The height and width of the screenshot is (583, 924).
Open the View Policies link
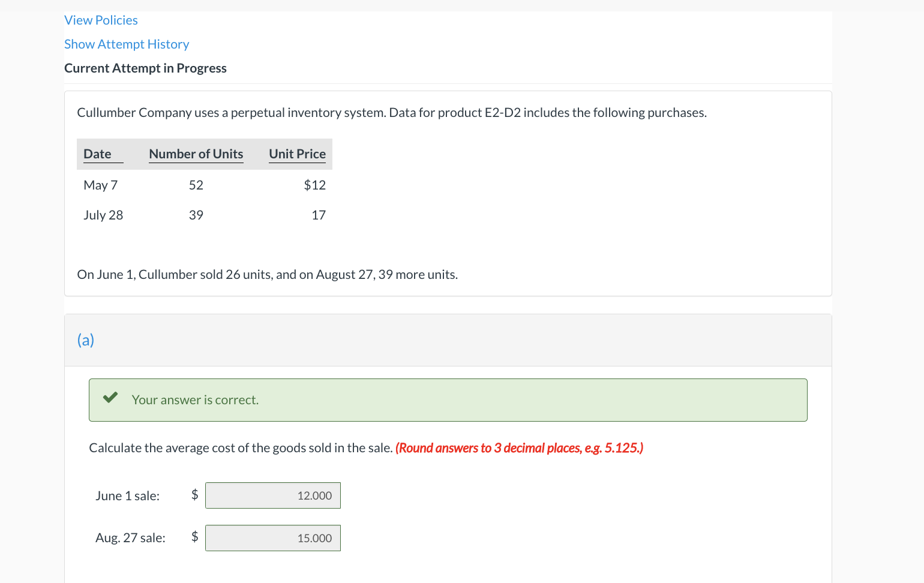pos(101,20)
